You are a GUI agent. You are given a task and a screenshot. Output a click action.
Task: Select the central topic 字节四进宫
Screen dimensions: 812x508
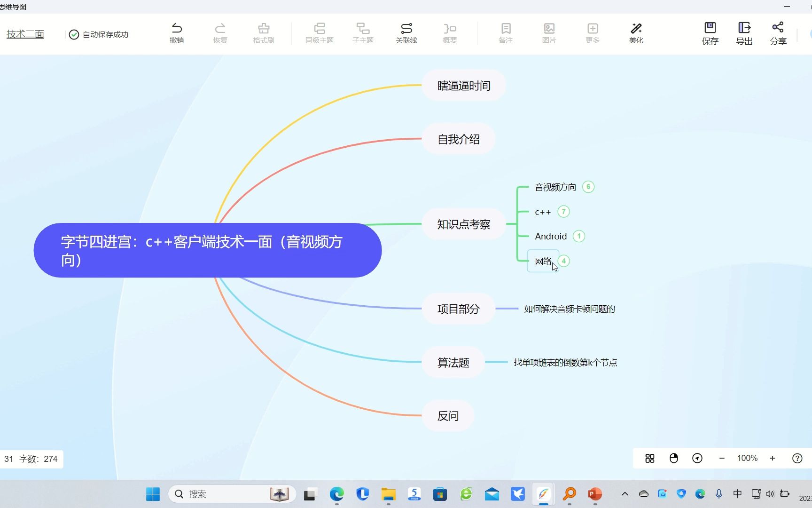[208, 250]
